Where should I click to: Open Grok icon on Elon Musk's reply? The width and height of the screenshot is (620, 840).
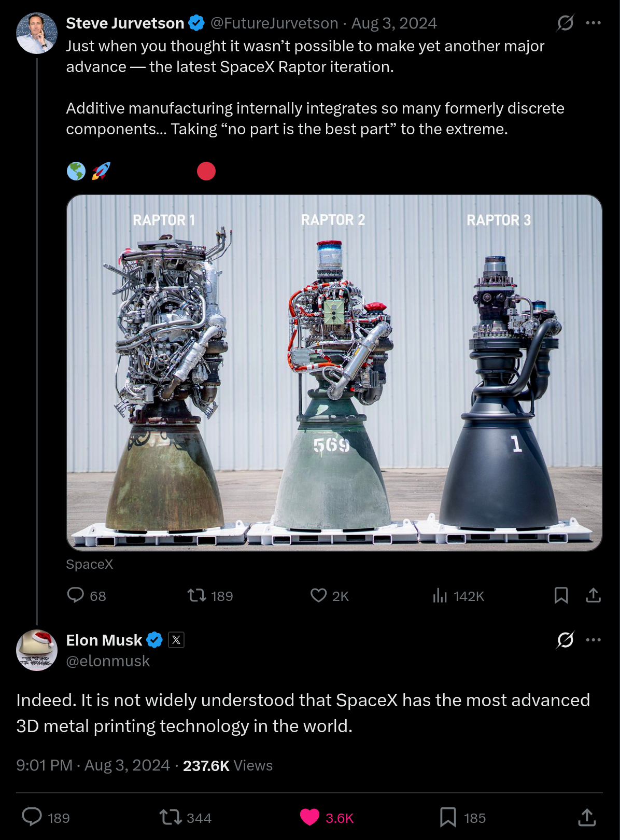click(565, 640)
